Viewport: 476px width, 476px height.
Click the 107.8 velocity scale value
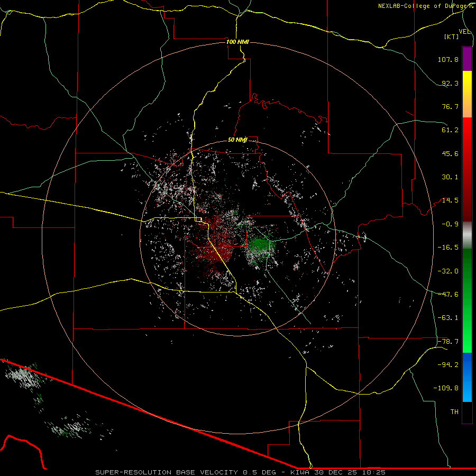coord(448,59)
